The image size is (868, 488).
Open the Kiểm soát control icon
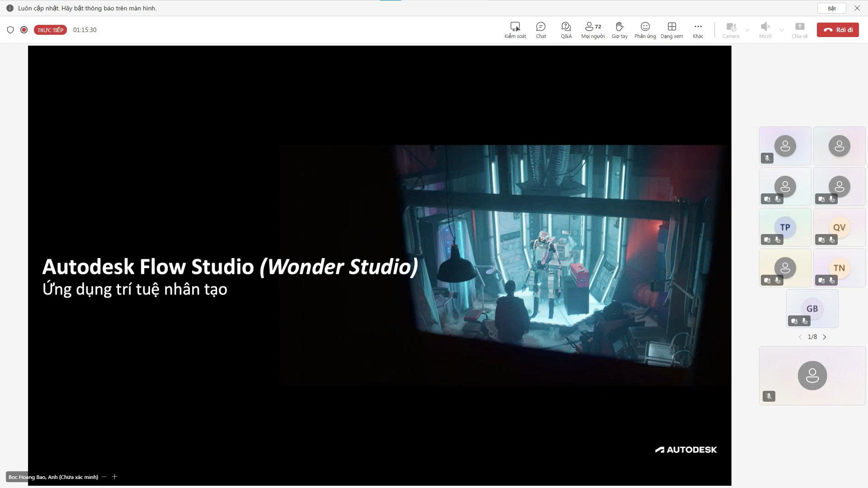click(515, 30)
